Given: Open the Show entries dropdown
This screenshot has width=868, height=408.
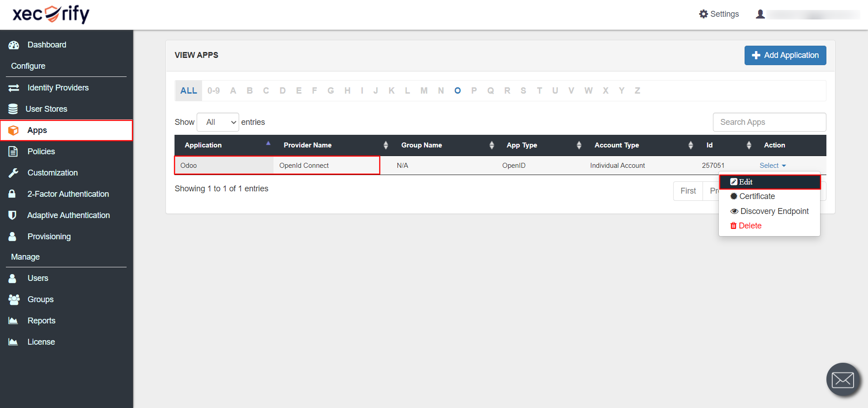Looking at the screenshot, I should click(x=218, y=122).
